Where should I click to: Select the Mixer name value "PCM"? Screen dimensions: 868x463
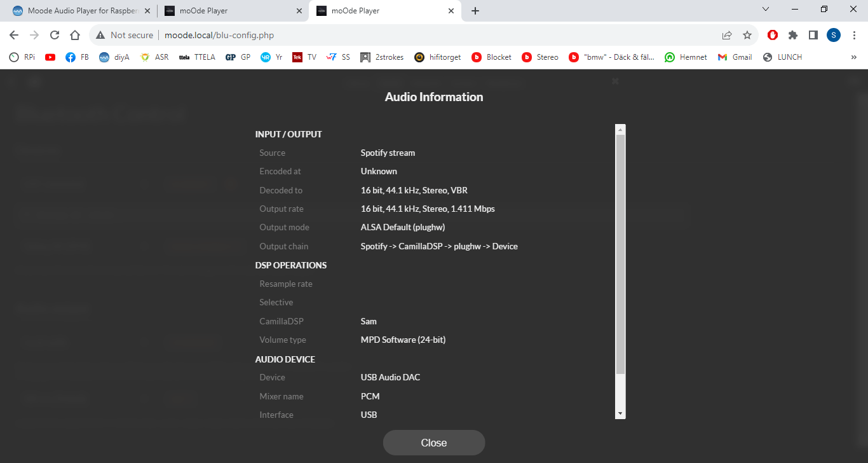coord(370,396)
